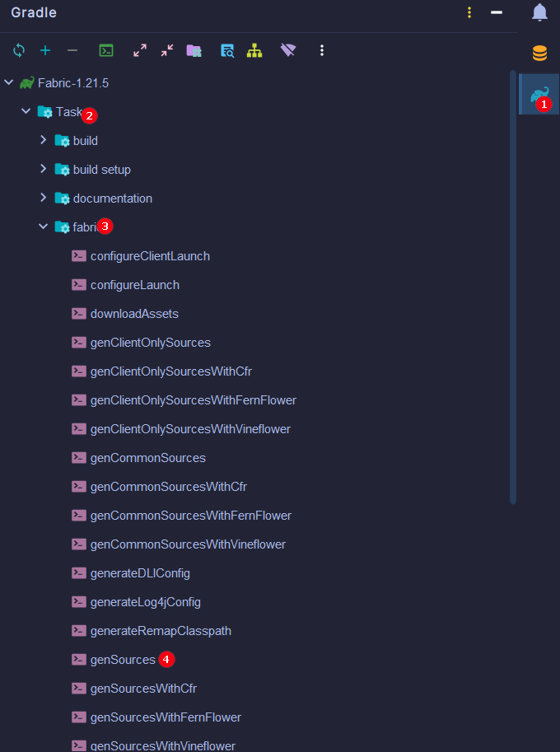Click task icon beside generateDLIConfig

79,573
